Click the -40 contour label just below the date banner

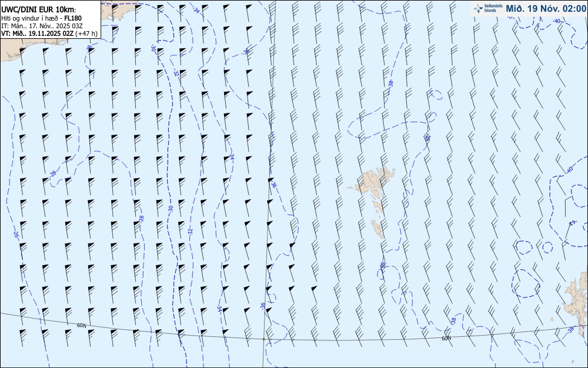557,21
